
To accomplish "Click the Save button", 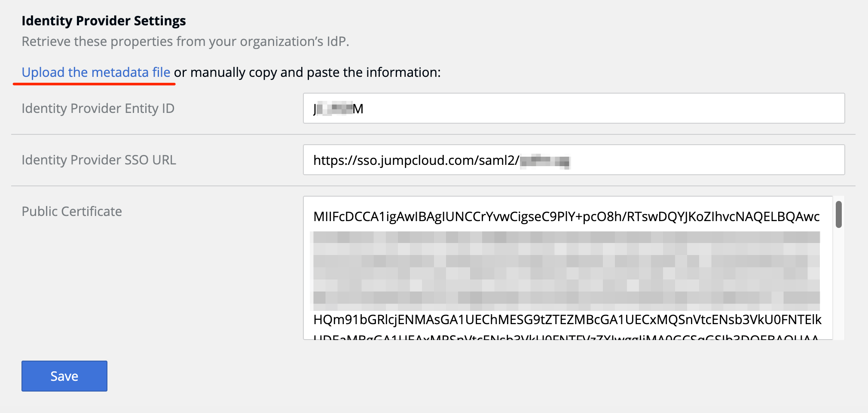I will click(64, 376).
